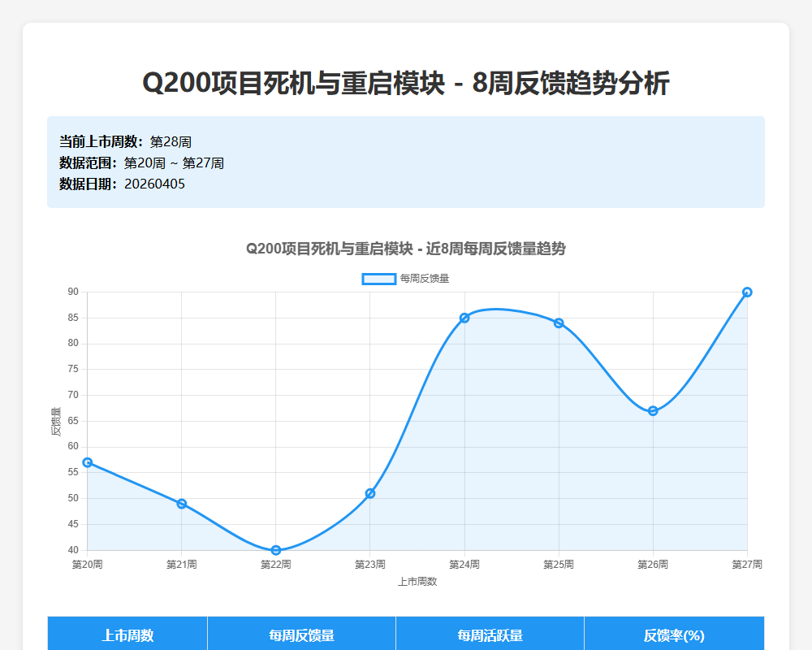Click the 当前上市周数 第28周 line
This screenshot has width=812, height=650.
(x=125, y=142)
